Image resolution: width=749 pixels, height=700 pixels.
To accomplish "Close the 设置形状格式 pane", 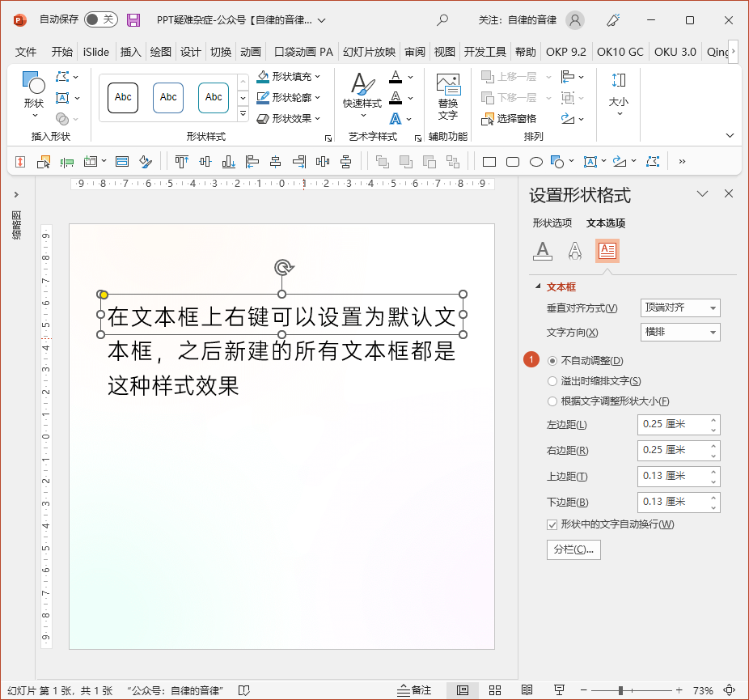I will [729, 193].
